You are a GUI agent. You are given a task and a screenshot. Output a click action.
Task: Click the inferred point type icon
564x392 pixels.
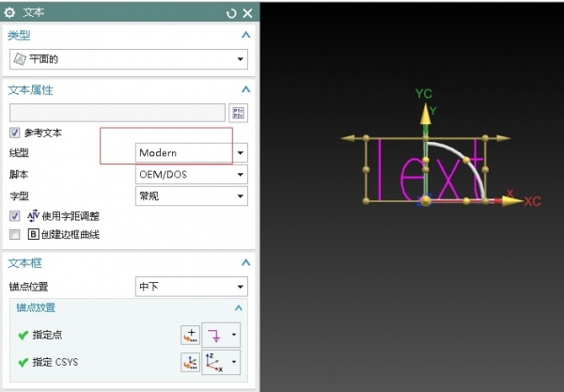tap(215, 336)
